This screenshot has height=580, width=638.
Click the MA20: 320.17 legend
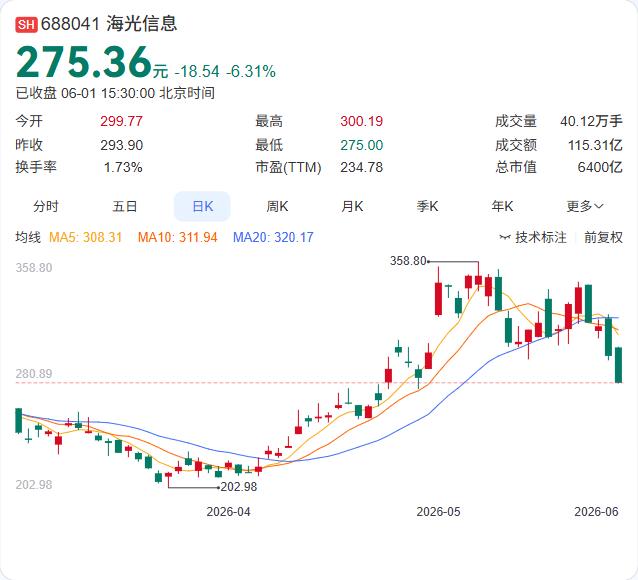(273, 237)
